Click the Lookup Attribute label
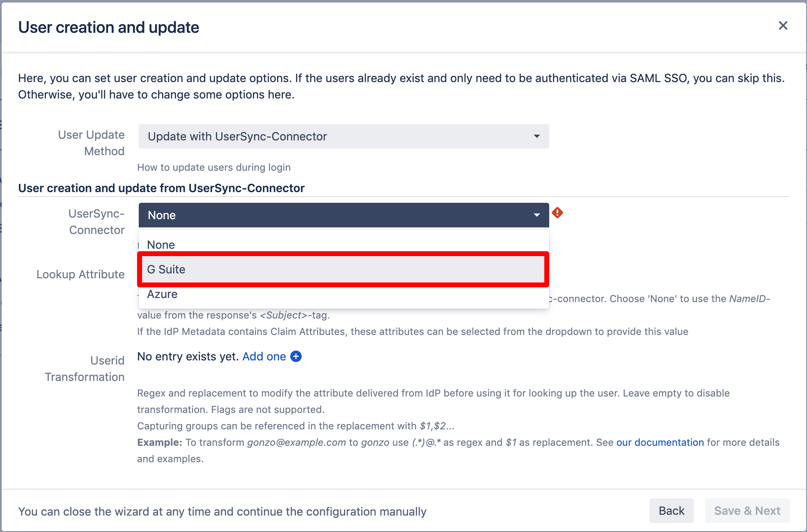 click(x=80, y=274)
